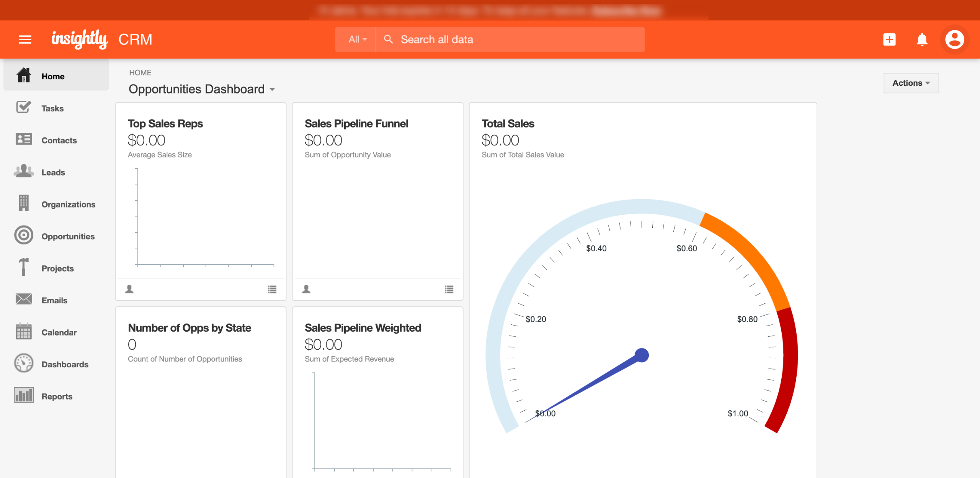Open the user profile avatar menu
Image resolution: width=980 pixels, height=478 pixels.
[x=954, y=39]
